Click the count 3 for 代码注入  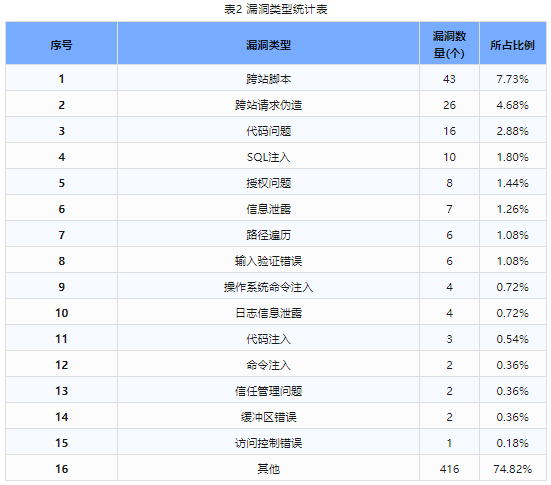click(449, 339)
